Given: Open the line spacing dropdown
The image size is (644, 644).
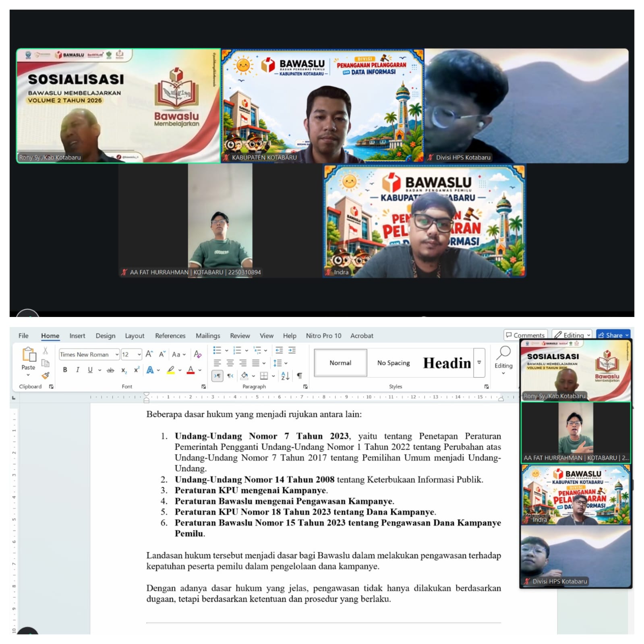Looking at the screenshot, I should click(280, 363).
